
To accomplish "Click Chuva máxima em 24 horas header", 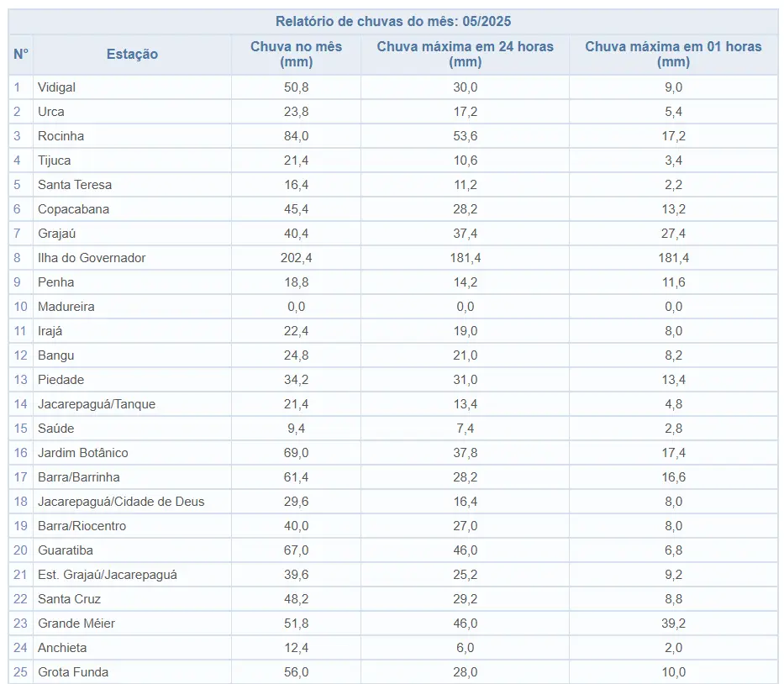I will (465, 54).
